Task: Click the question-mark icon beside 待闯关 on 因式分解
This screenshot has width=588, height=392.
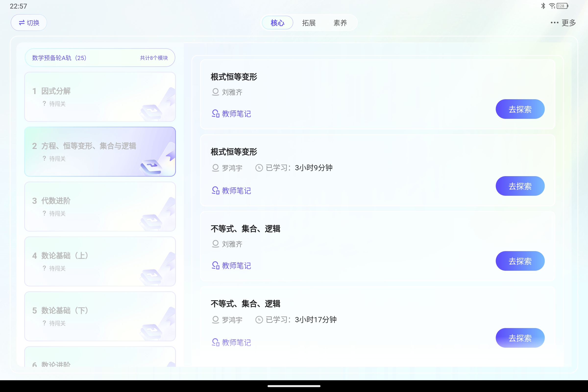Action: coord(44,104)
